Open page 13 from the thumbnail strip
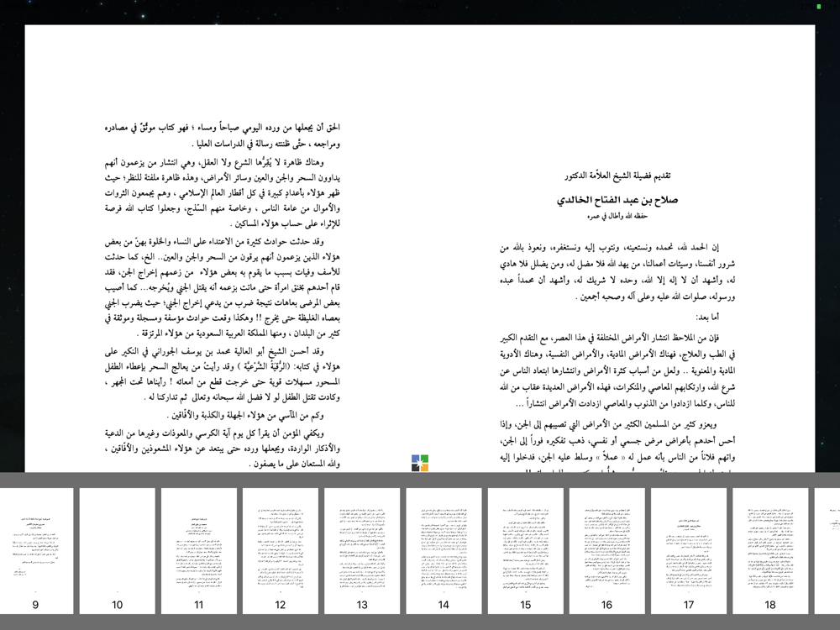840x630 pixels. pyautogui.click(x=362, y=551)
